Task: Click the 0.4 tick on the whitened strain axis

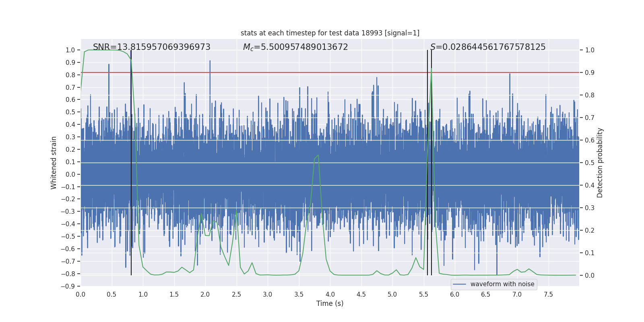Action: click(70, 125)
